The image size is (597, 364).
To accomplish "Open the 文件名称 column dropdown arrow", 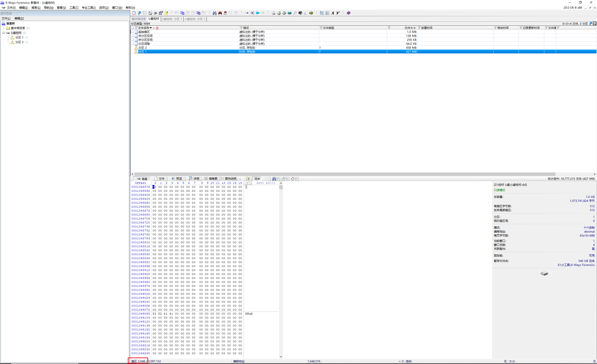I will (151, 28).
